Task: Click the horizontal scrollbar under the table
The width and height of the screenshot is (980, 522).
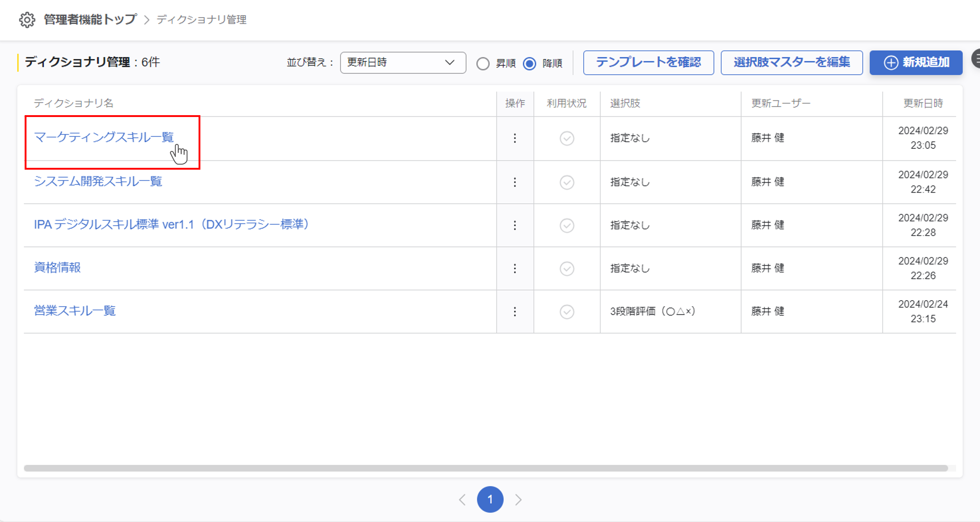Action: [485, 468]
